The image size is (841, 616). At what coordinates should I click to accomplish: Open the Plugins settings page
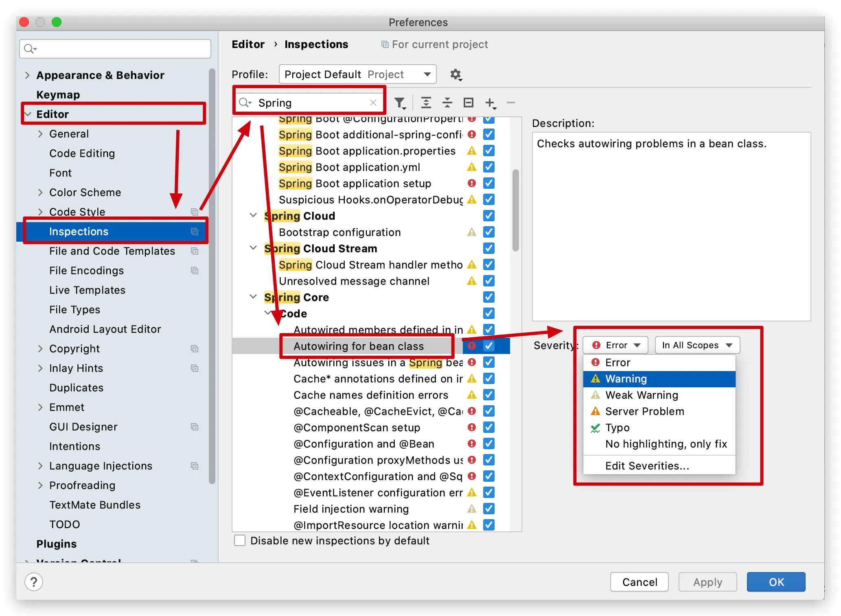click(56, 544)
